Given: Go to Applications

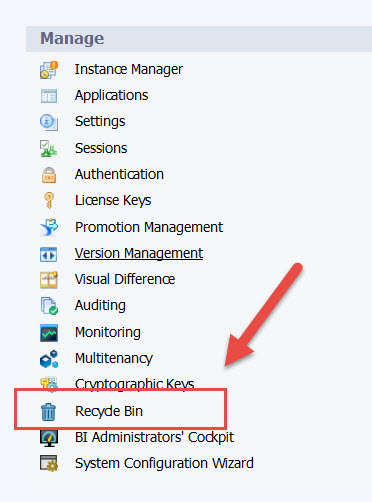Looking at the screenshot, I should (x=111, y=96).
